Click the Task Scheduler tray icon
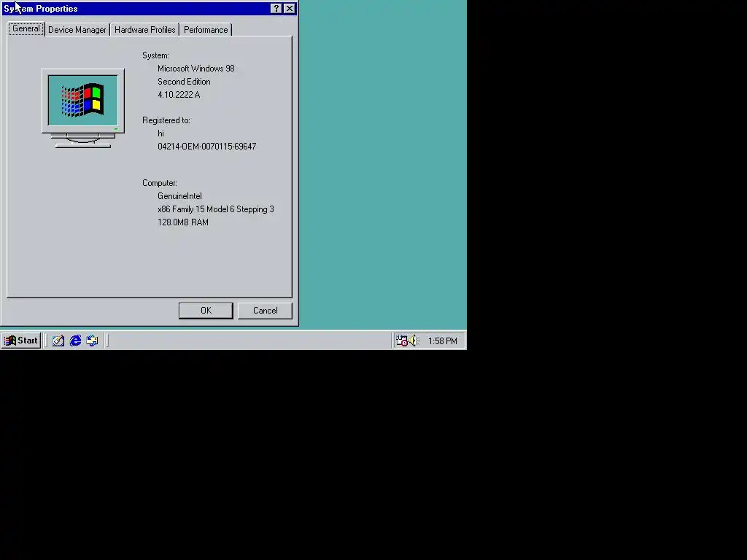The height and width of the screenshot is (560, 747). (402, 341)
